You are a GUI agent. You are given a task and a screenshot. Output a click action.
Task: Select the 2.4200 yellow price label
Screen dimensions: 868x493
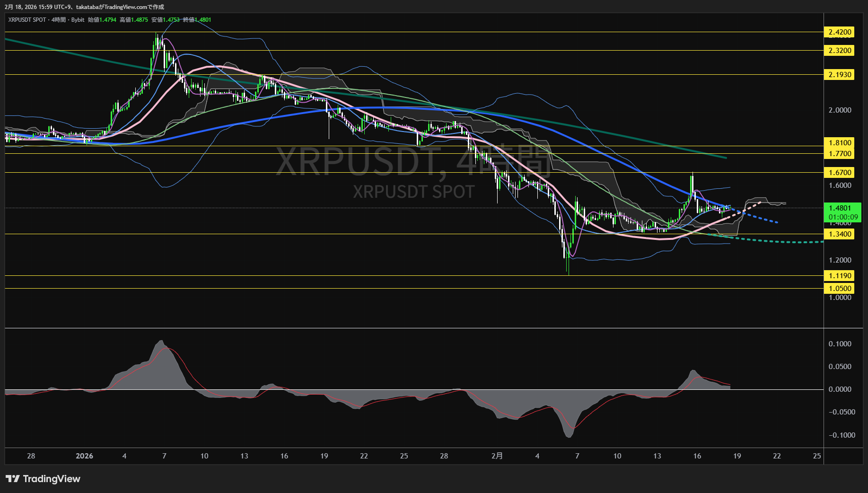click(839, 32)
